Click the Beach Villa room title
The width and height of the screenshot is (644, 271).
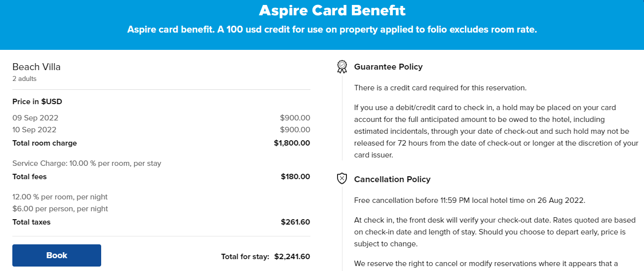37,67
